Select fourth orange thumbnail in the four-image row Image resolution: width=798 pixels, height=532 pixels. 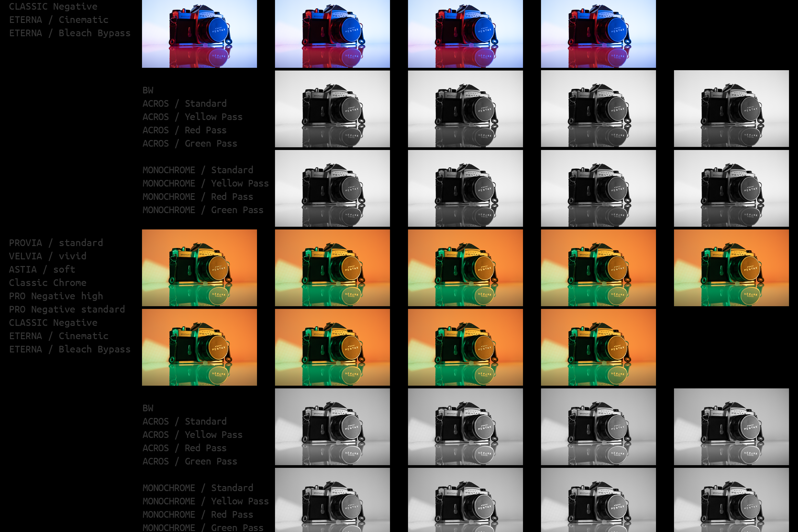coord(598,347)
